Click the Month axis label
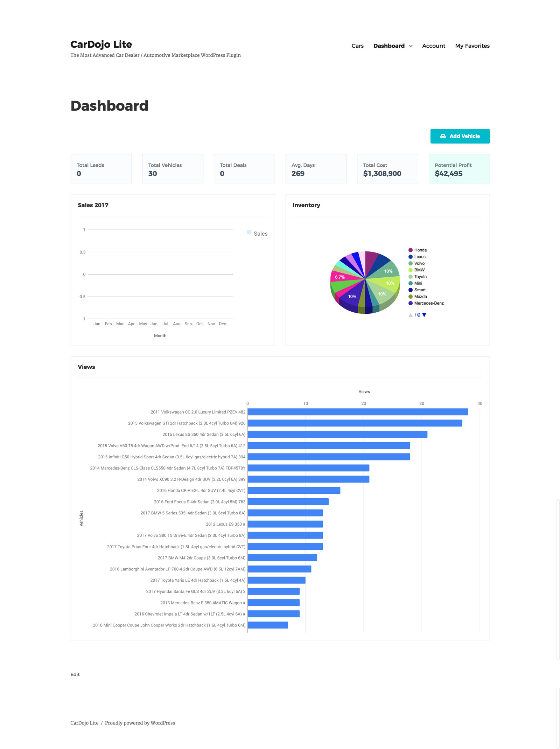The width and height of the screenshot is (560, 749). 160,335
